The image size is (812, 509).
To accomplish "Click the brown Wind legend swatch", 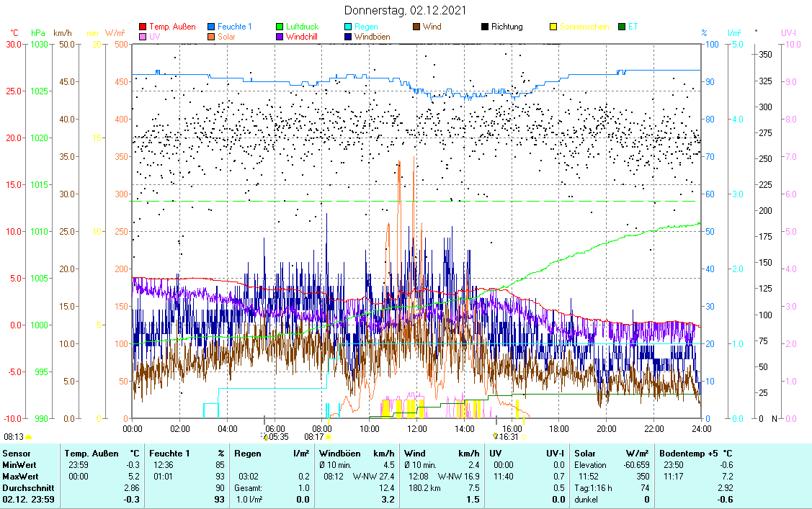I will point(417,27).
